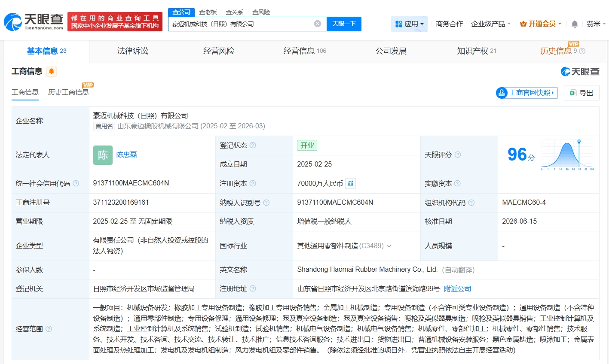Open the 商务合作 link
609x364 pixels.
coord(449,24)
